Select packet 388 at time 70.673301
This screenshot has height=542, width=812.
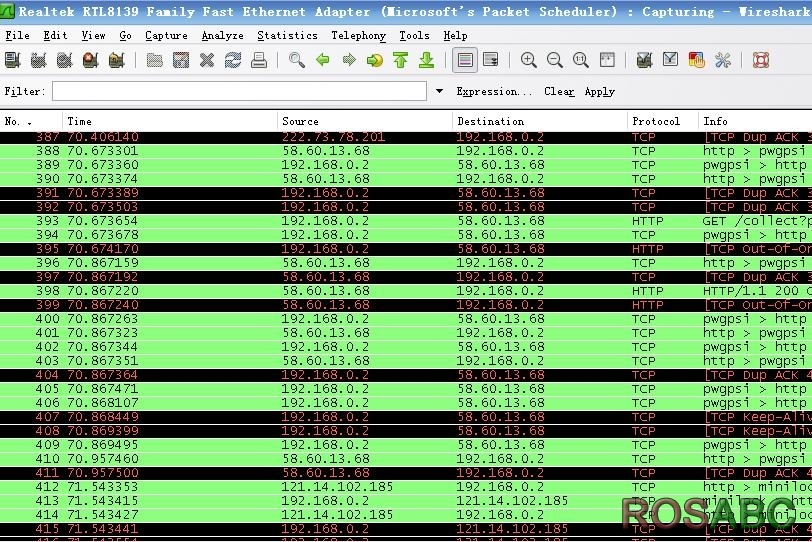(406, 151)
